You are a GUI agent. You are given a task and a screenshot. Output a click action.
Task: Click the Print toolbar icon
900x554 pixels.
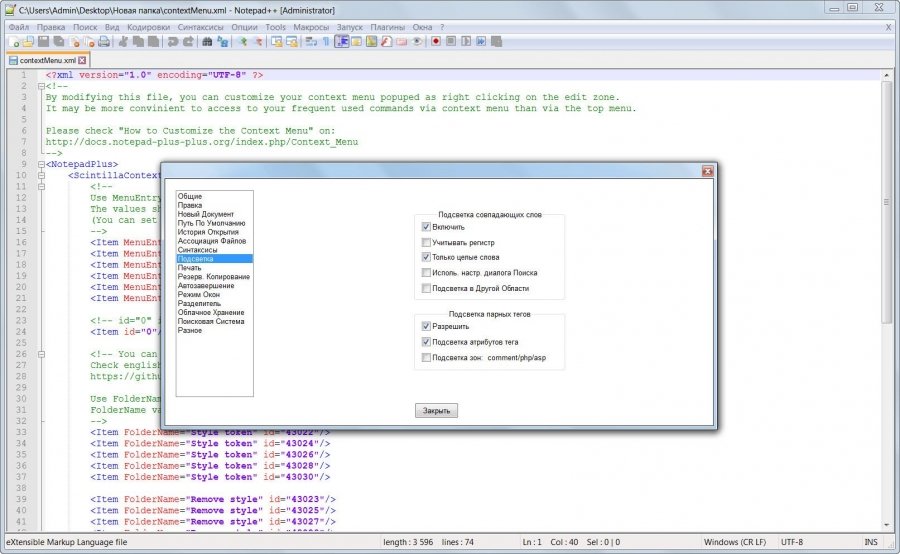(x=104, y=42)
